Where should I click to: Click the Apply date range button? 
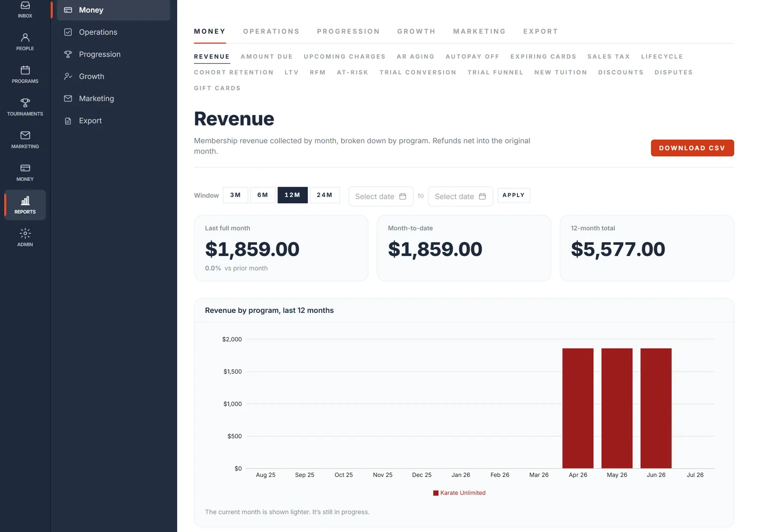514,195
